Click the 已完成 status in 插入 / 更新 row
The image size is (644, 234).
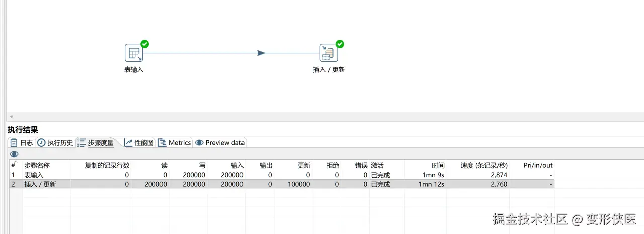click(380, 184)
